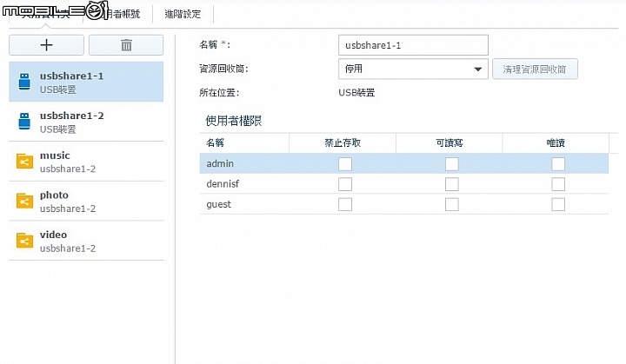Select the photo shared folder
The image size is (626, 364).
pyautogui.click(x=86, y=201)
